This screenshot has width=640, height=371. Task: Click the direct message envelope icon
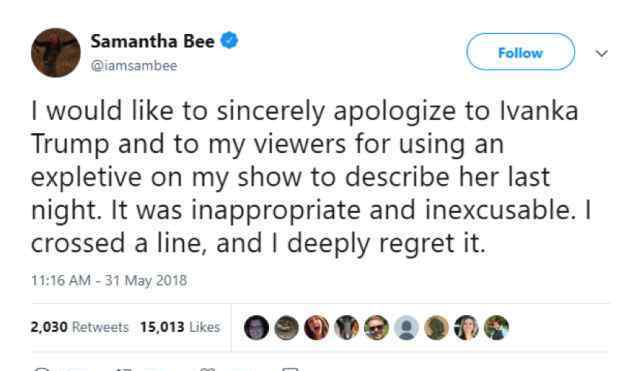click(x=290, y=369)
